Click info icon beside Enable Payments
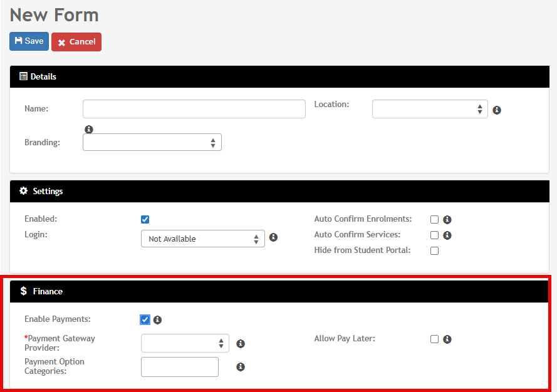The image size is (557, 392). click(157, 320)
